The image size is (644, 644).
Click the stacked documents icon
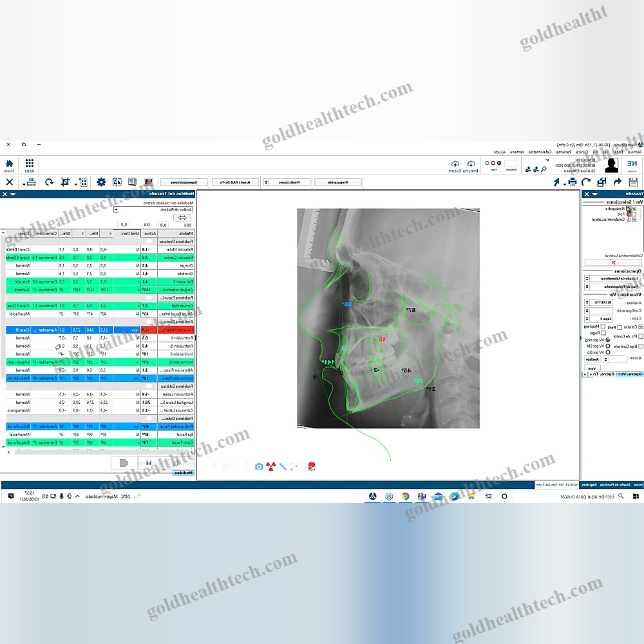(x=132, y=182)
